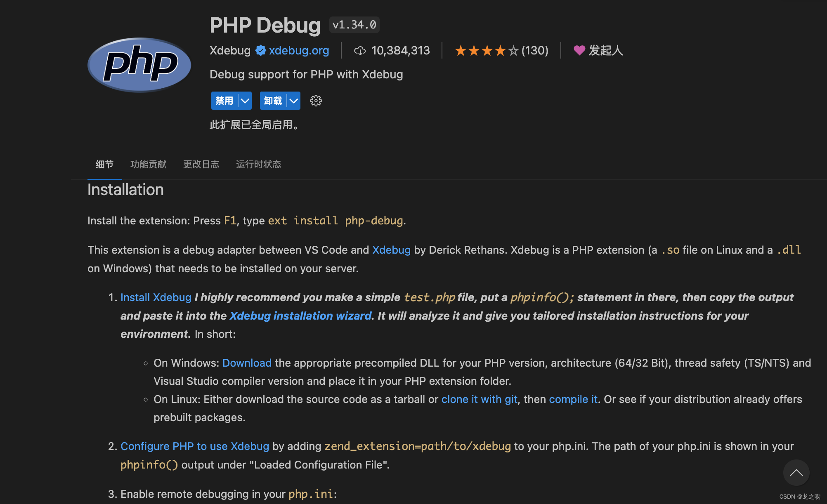Open the Xdebug installation wizard link
The width and height of the screenshot is (827, 504).
(300, 316)
